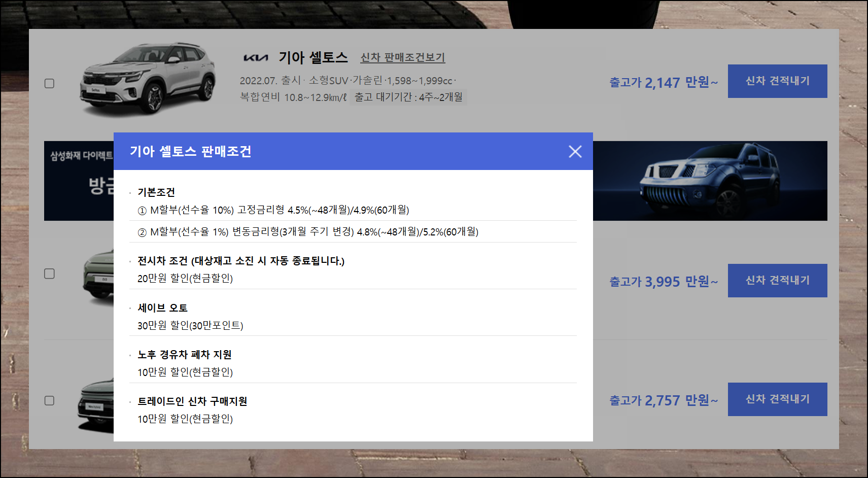Click the 출고 대기기간 : 4주~2개월 badge
Viewport: 868px width, 478px height.
click(408, 97)
